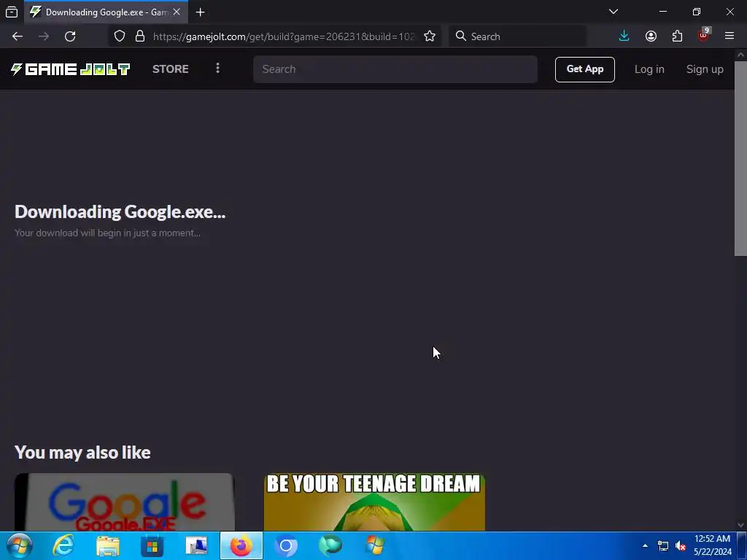This screenshot has height=560, width=747.
Task: Open Microsoft Store taskbar icon
Action: pyautogui.click(x=152, y=545)
